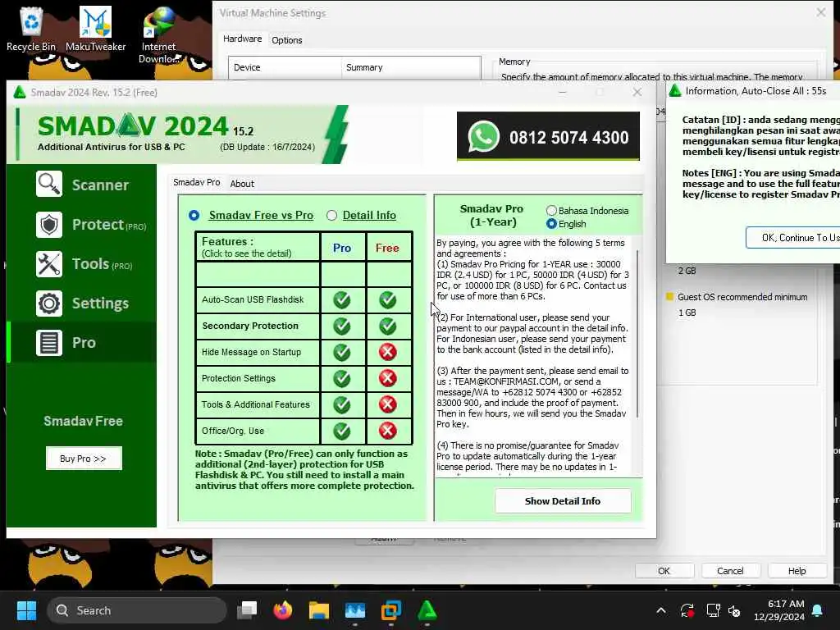This screenshot has height=630, width=840.
Task: Select Smadav Free vs Pro radio button
Action: tap(194, 216)
